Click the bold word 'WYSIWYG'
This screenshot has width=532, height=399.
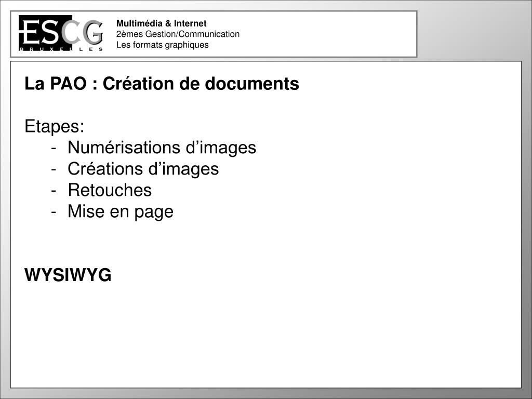coord(68,275)
